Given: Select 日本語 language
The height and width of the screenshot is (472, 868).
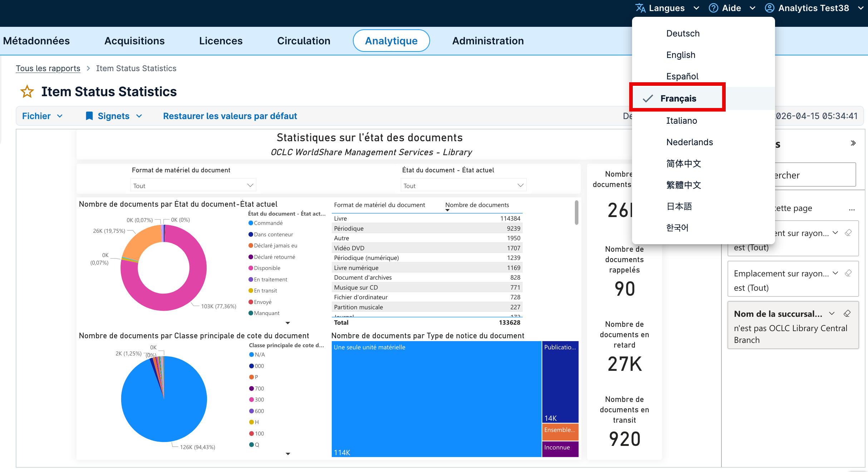Looking at the screenshot, I should tap(679, 206).
